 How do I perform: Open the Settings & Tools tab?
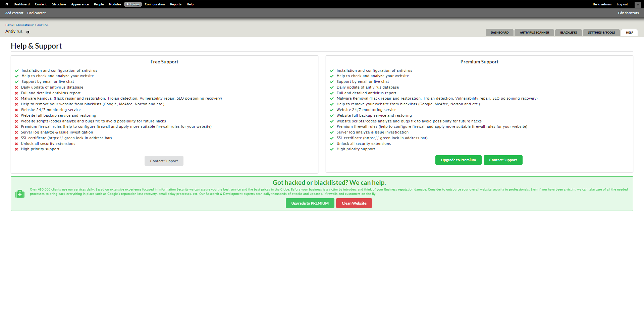pos(601,32)
